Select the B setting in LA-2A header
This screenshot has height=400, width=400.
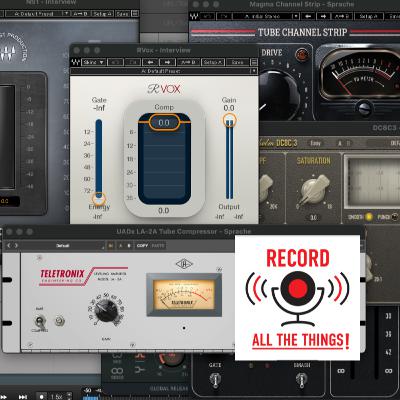[129, 246]
